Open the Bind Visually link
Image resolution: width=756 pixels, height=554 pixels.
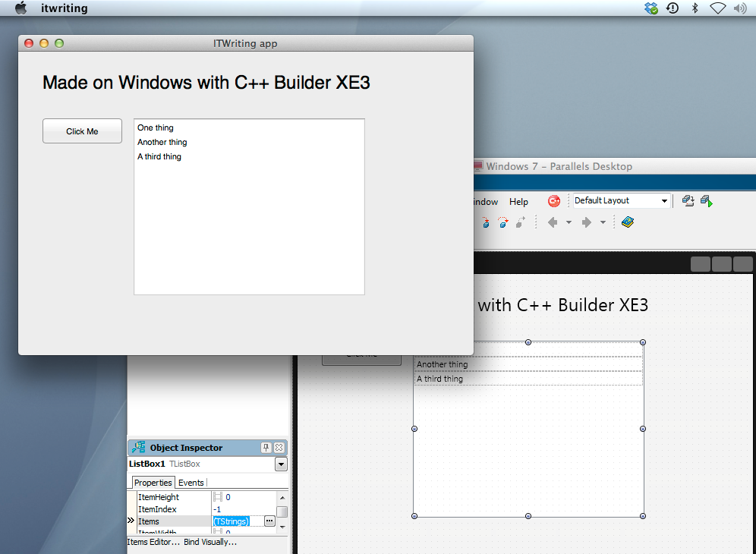210,542
